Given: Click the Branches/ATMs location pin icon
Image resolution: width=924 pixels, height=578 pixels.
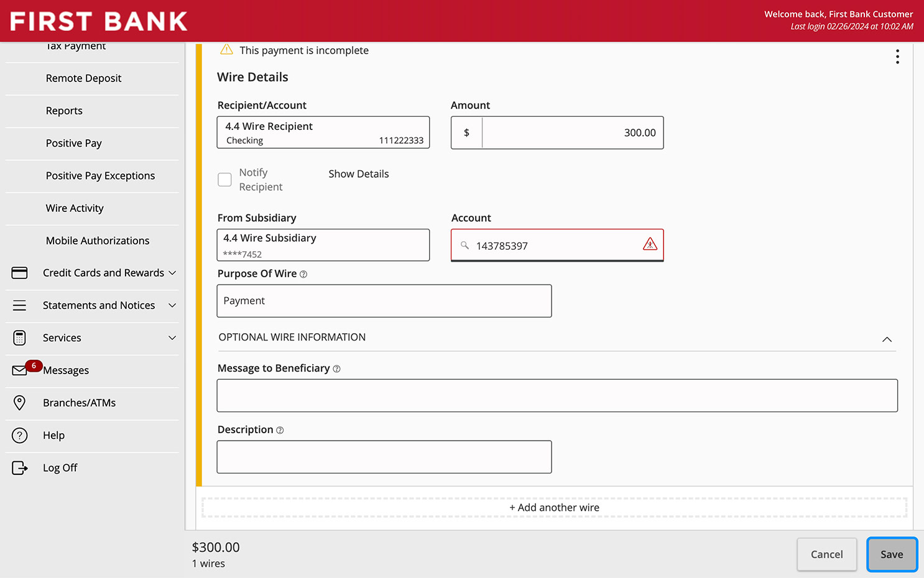Looking at the screenshot, I should pos(20,403).
